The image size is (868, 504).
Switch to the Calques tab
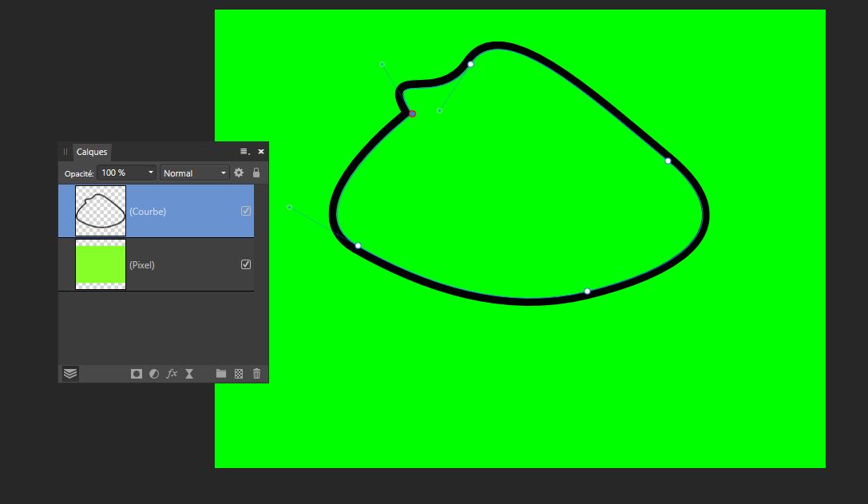coord(92,152)
